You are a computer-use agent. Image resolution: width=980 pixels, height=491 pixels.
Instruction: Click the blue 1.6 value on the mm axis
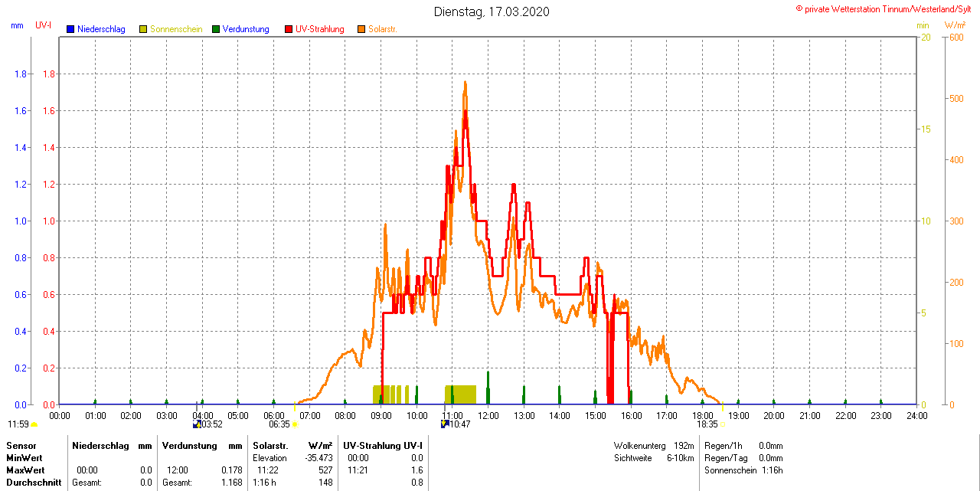click(x=21, y=110)
